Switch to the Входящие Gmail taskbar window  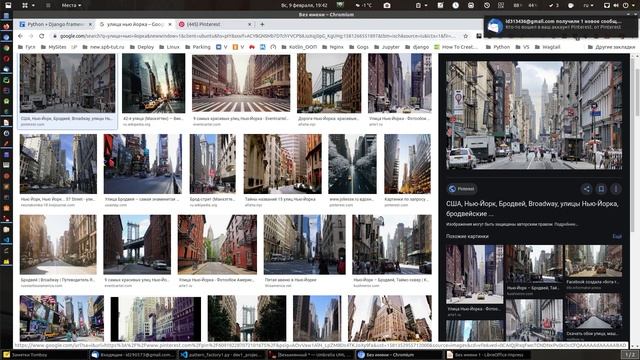pyautogui.click(x=134, y=355)
